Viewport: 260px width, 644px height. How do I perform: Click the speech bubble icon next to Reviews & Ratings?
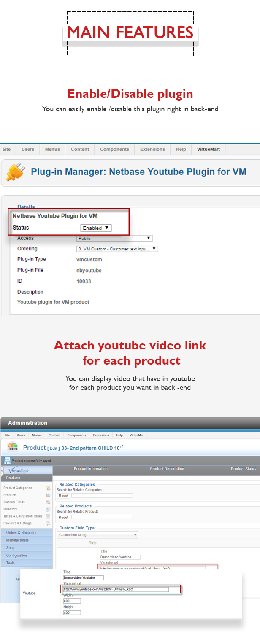tap(48, 523)
